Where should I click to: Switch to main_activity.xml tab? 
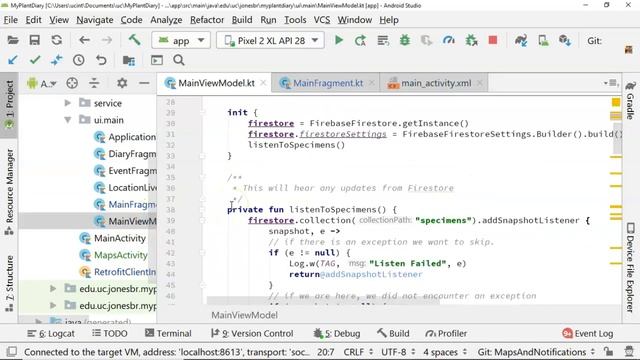coord(434,83)
